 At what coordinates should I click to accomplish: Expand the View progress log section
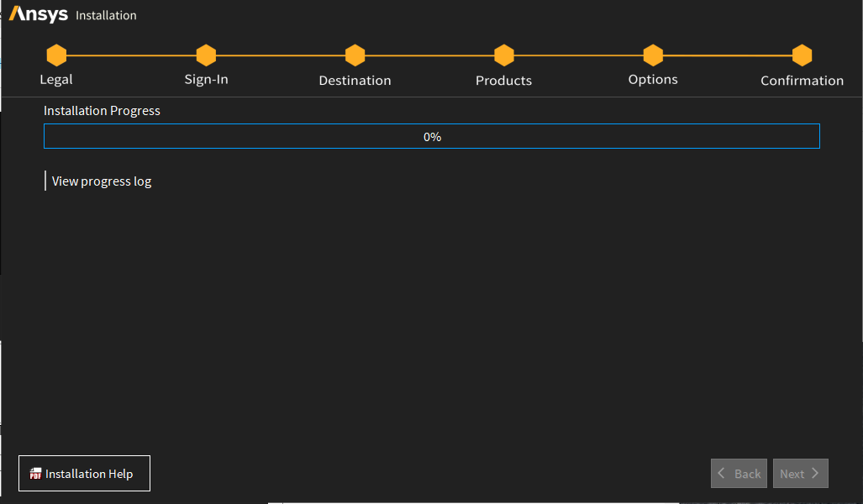coord(101,181)
